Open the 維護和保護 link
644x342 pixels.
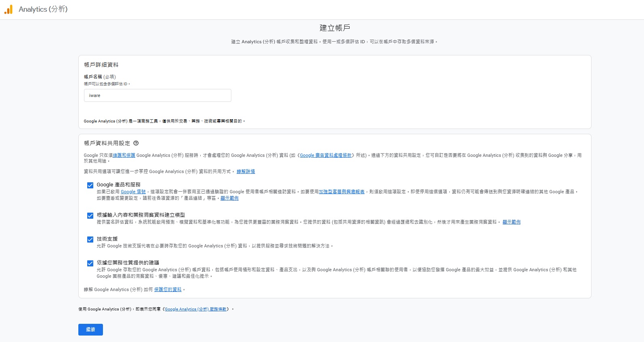(x=124, y=155)
